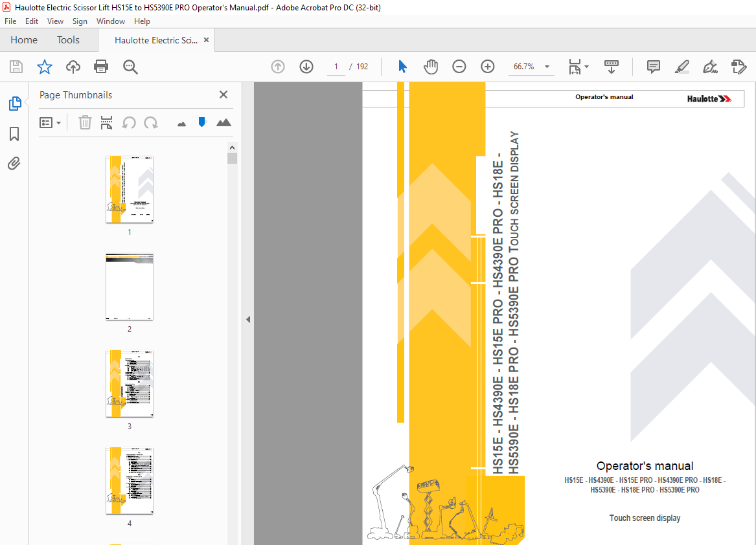Click the thumbnails scrollbar thumb
Viewport: 756px width, 545px height.
tap(233, 158)
